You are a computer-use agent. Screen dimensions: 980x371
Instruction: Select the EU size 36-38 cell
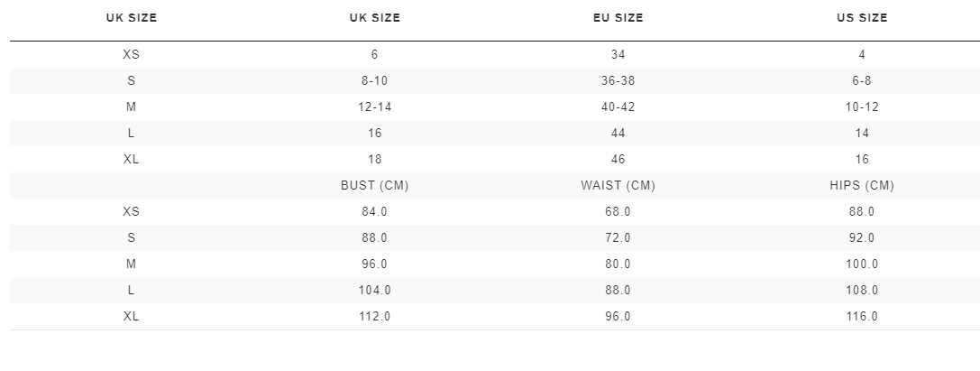pos(618,80)
